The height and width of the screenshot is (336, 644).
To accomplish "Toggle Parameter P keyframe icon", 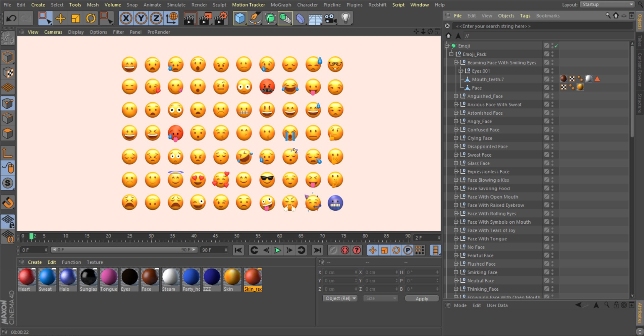I will [x=408, y=250].
